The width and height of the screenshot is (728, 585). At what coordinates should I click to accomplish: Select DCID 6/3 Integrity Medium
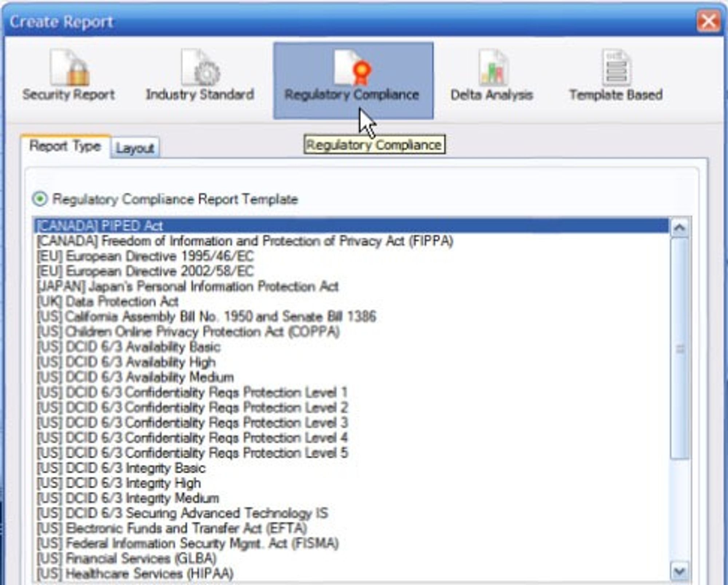pyautogui.click(x=352, y=499)
